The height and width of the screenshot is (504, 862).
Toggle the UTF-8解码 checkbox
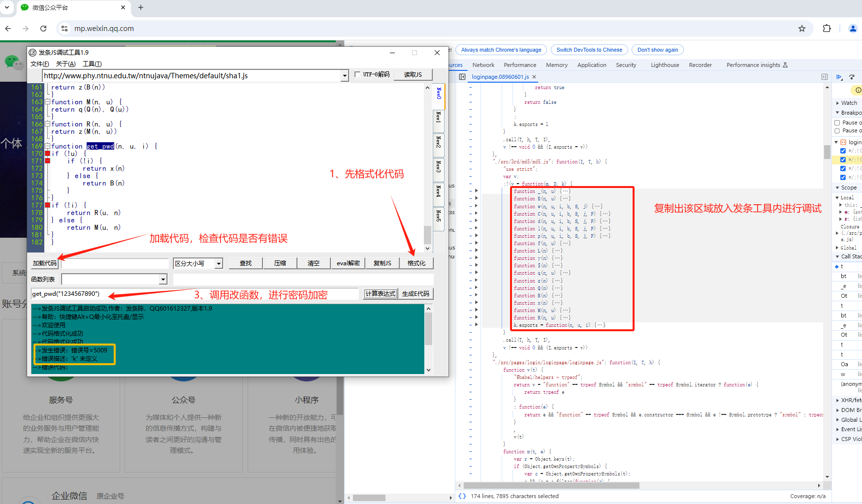(x=358, y=74)
